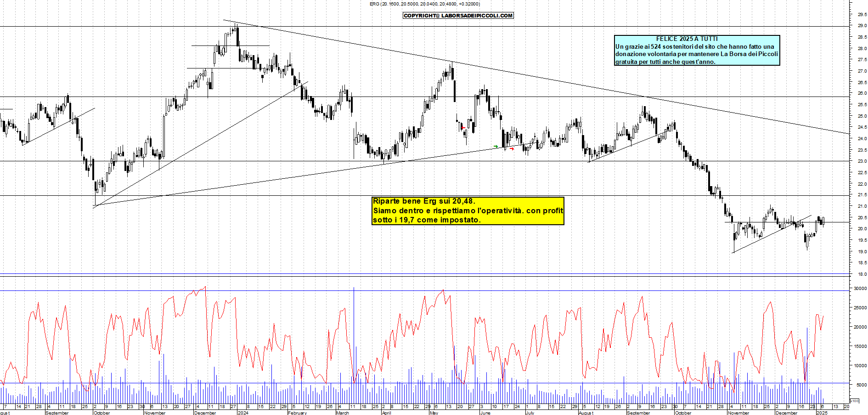Click the 20000 volume axis label
This screenshot has height=415, width=868.
pyautogui.click(x=860, y=327)
